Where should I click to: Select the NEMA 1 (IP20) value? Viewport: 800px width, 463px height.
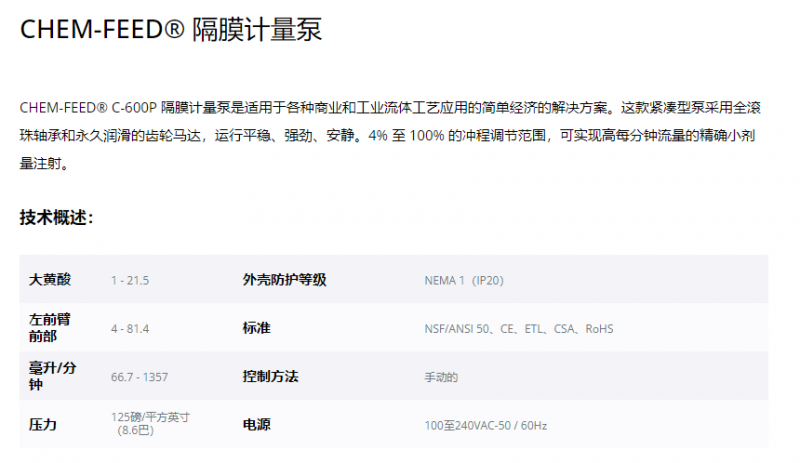point(464,281)
